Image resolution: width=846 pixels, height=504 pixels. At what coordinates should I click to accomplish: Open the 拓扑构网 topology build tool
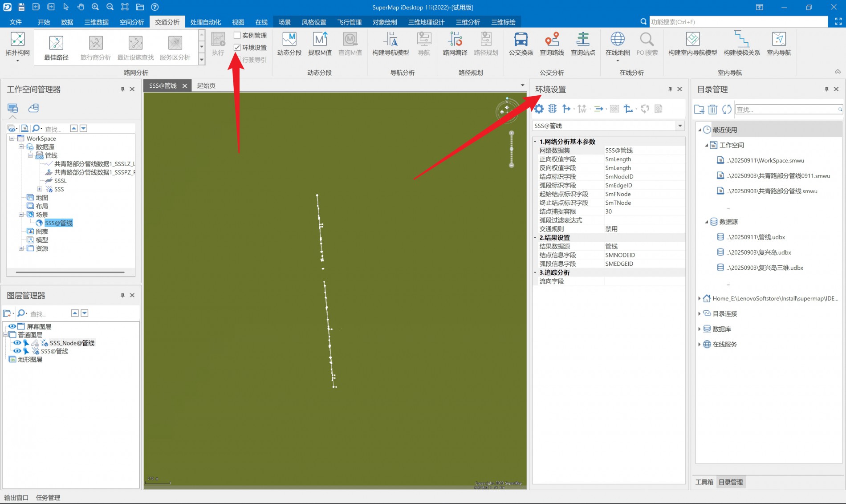coord(17,41)
